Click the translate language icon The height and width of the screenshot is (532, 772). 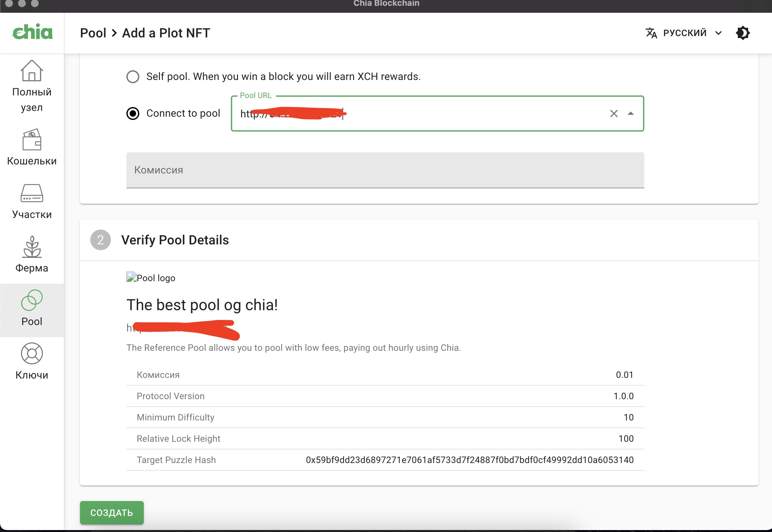(x=651, y=33)
